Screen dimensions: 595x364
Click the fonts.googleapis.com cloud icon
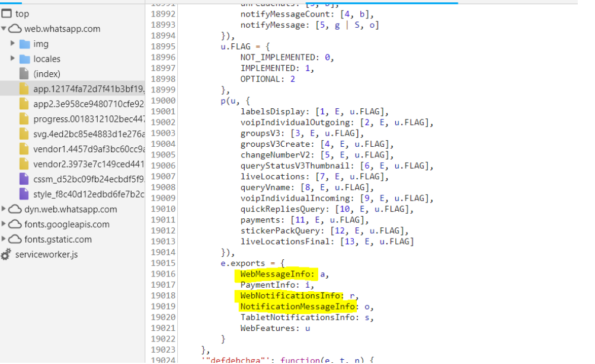pos(15,224)
